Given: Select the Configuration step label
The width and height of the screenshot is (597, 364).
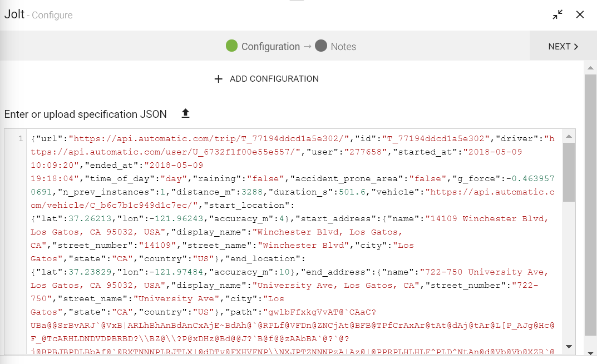Looking at the screenshot, I should (x=270, y=47).
